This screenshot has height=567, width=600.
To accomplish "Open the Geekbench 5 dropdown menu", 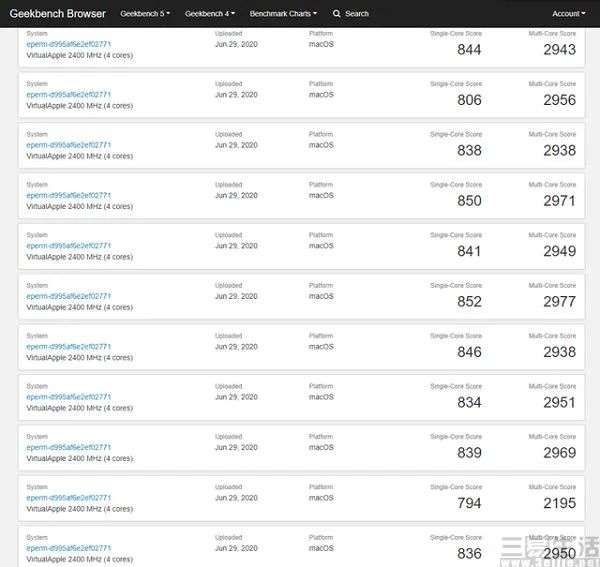I will 145,14.
